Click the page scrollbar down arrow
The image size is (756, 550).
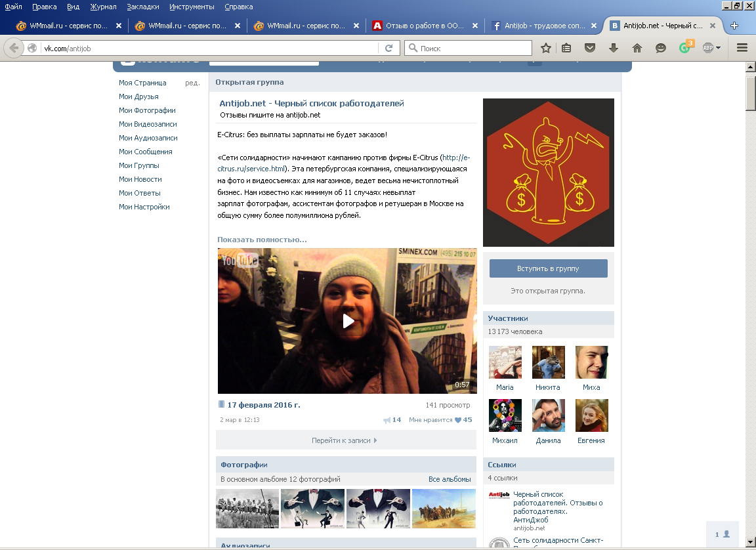coord(750,541)
